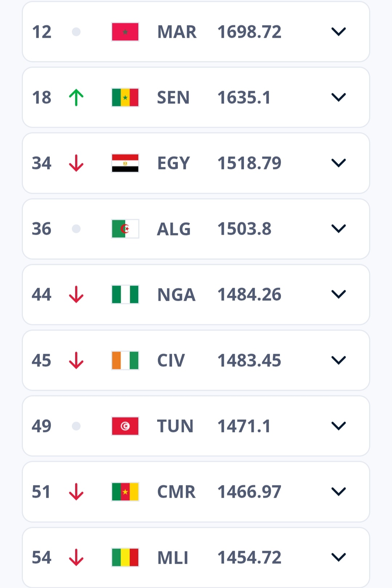Tap the Algeria flag icon

[125, 229]
